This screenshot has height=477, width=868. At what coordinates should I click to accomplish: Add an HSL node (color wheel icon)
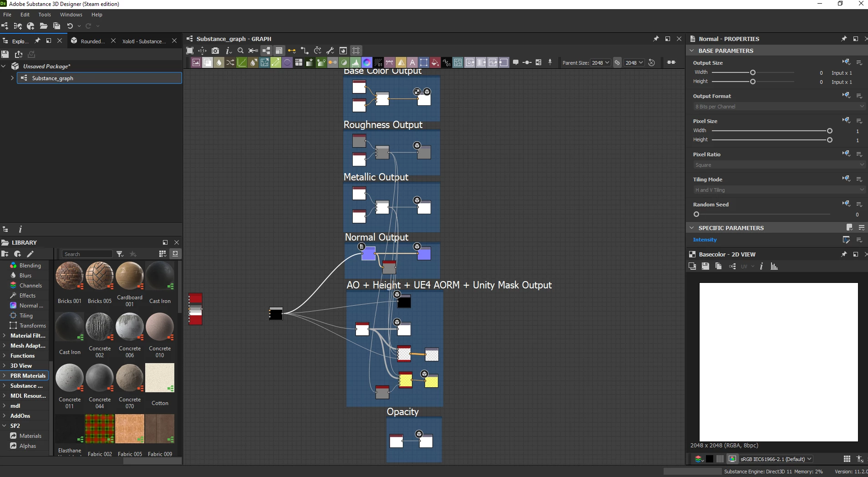[x=367, y=62]
